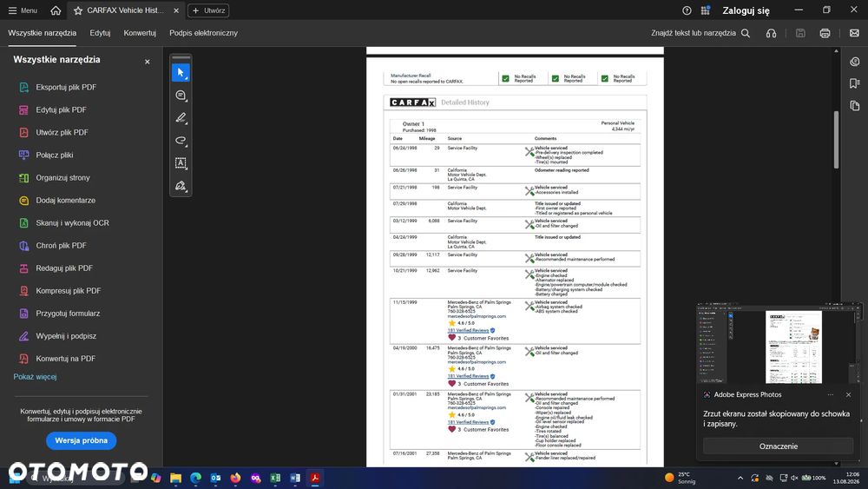868x489 pixels.
Task: Open Microsoft Edge from taskbar
Action: click(196, 478)
